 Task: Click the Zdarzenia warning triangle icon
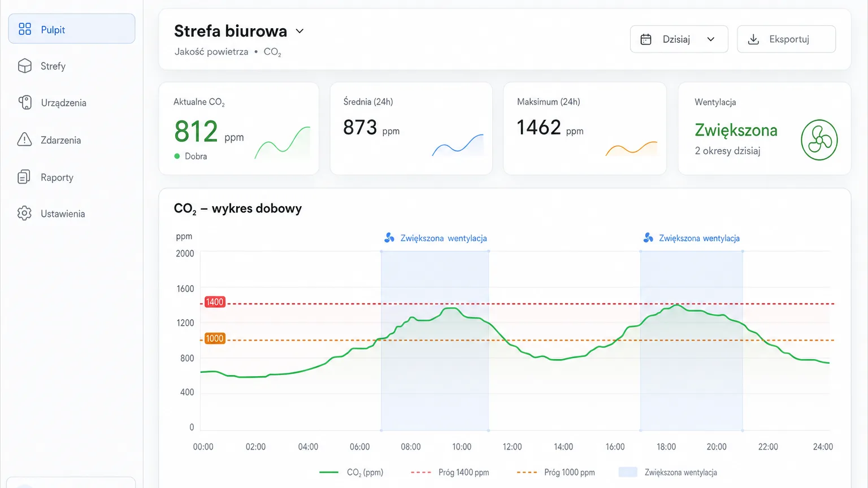[25, 140]
